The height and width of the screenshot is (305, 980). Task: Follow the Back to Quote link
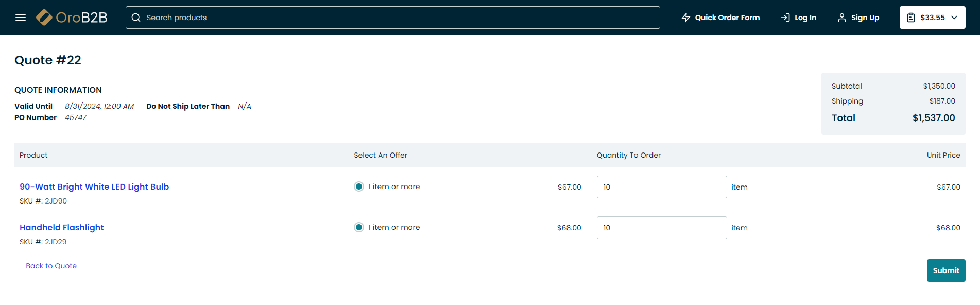[51, 266]
